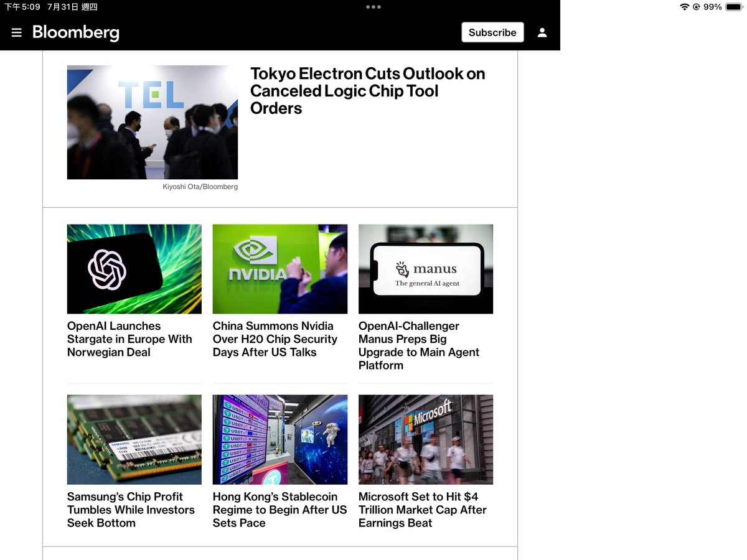Open the Manus phone screen image
This screenshot has width=747, height=560.
pos(426,269)
